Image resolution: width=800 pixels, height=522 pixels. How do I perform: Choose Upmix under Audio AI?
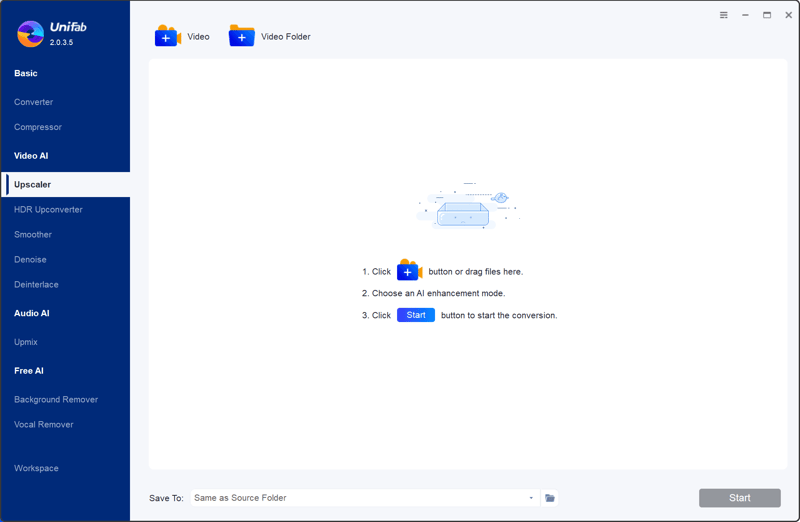pyautogui.click(x=26, y=342)
